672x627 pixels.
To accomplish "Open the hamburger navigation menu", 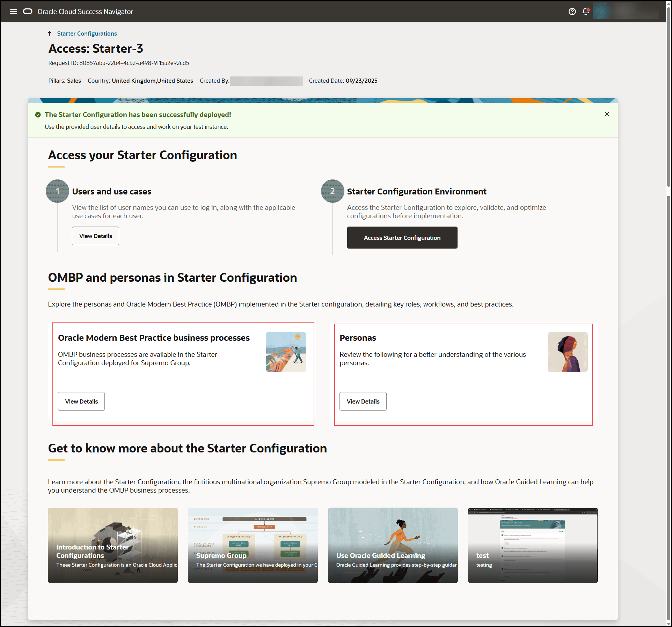I will (13, 12).
